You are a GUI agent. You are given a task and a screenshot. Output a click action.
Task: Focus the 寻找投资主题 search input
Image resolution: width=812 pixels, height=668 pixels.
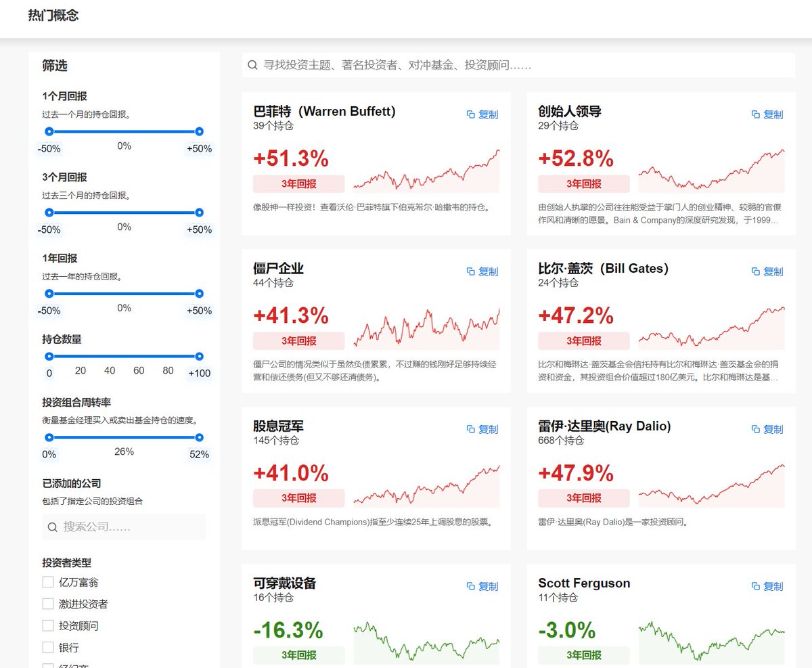[518, 65]
